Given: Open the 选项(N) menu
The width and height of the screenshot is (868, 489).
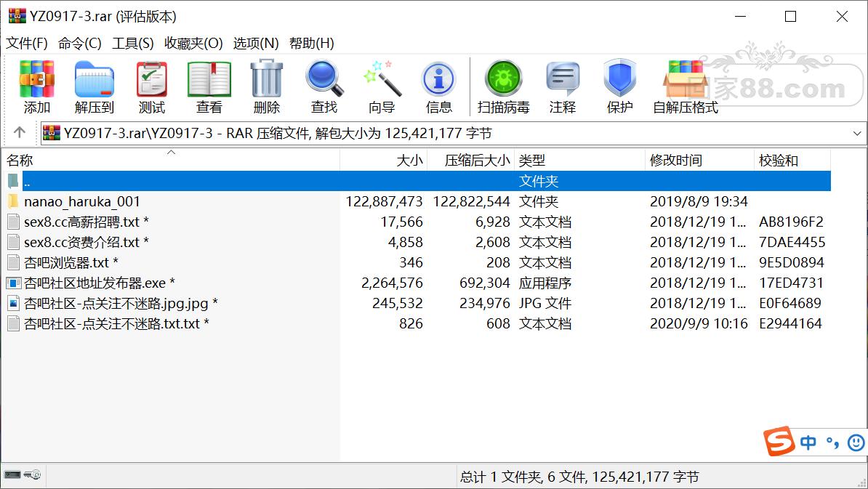Looking at the screenshot, I should click(x=256, y=43).
